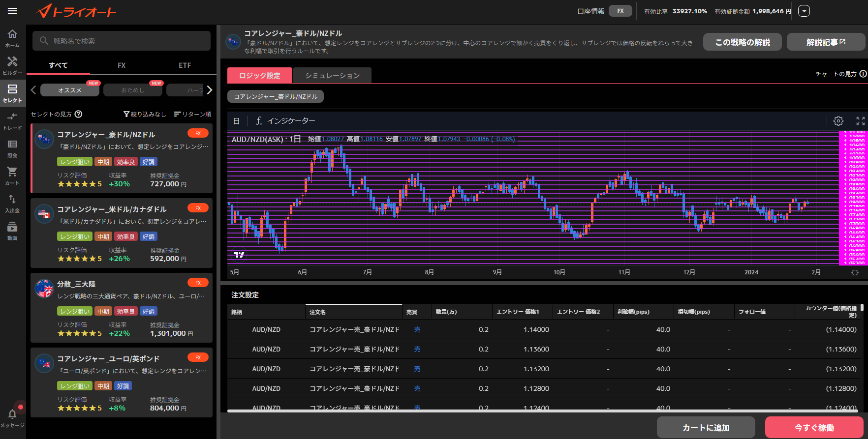
Task: Expand chart to fullscreen
Action: 860,121
